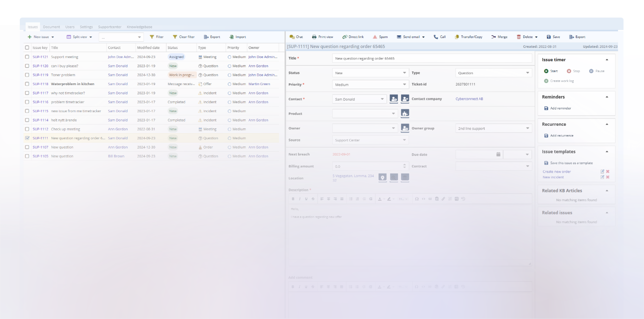Click the Add new contact icon
Viewport: 644px width, 319px height.
tap(405, 99)
